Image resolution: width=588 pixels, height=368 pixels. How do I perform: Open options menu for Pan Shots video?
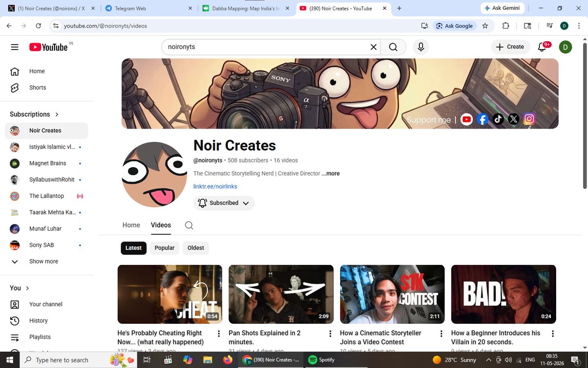point(330,334)
